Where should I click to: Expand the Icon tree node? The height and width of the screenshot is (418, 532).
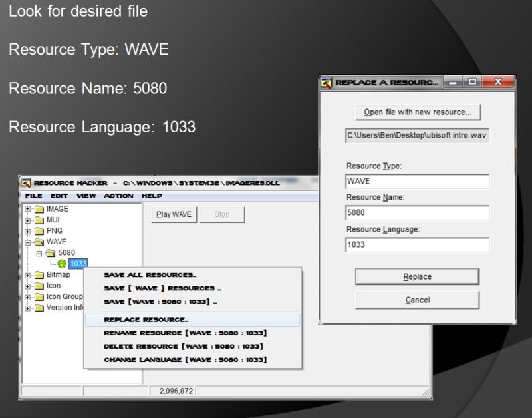[x=29, y=285]
